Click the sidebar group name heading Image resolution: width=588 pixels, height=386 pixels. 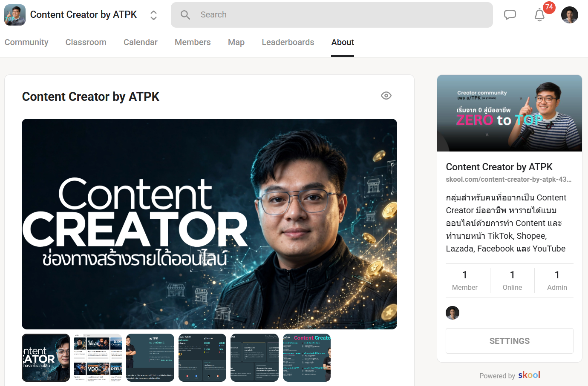coord(499,167)
